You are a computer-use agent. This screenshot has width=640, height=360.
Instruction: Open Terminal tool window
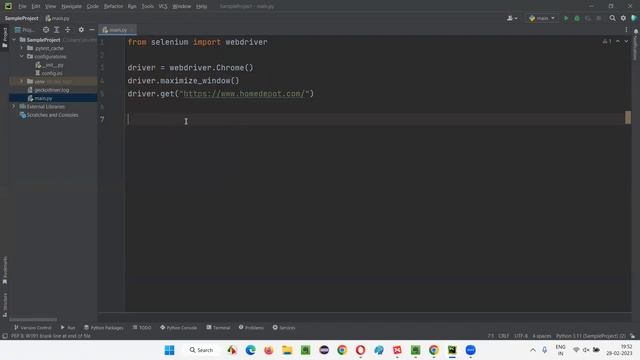coord(218,328)
